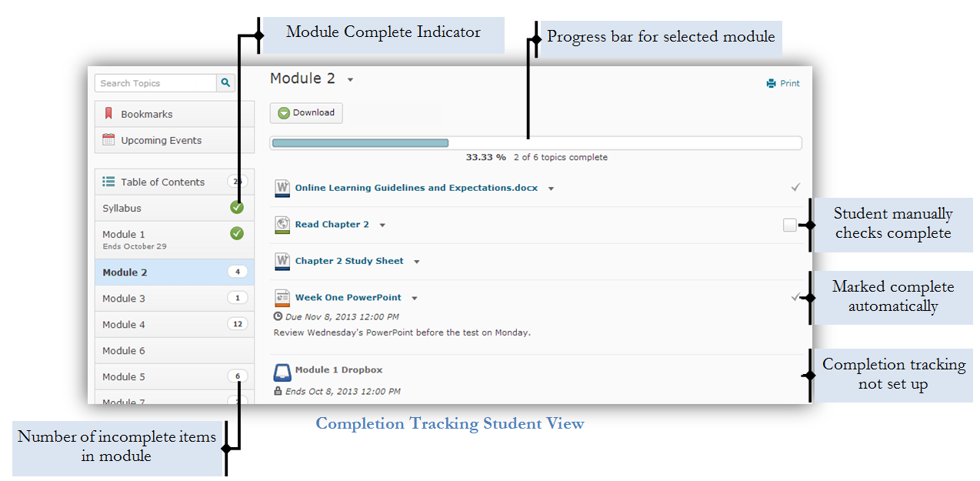Open the Online Learning Guidelines and Expectations link
The image size is (980, 481).
point(416,188)
